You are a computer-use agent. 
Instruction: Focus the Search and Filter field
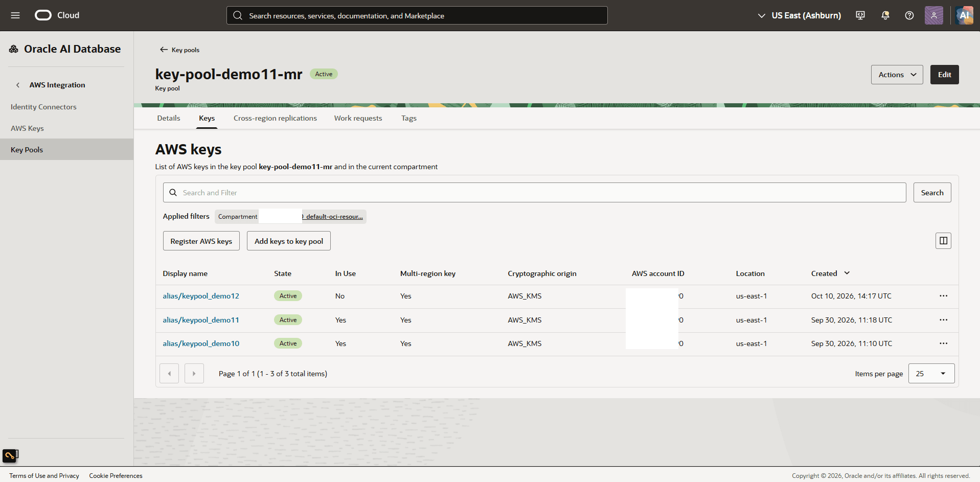(x=534, y=193)
